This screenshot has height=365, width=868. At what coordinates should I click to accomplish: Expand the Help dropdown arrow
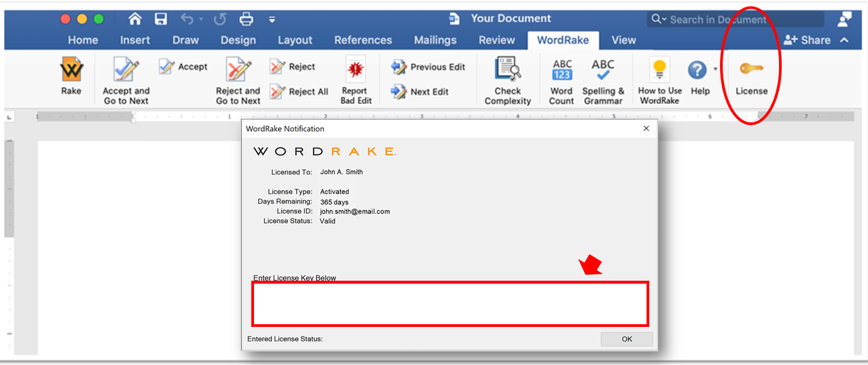click(x=715, y=69)
